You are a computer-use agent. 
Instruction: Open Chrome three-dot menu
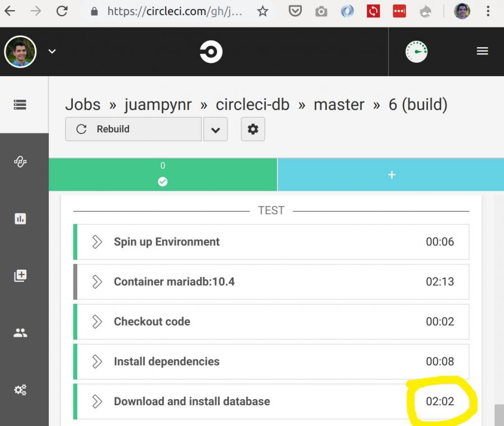pos(488,12)
